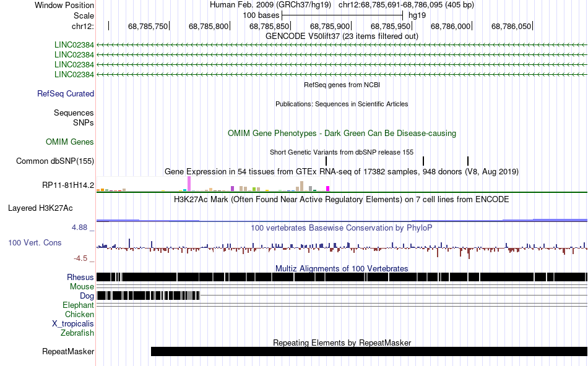Click the Sequences track label
The width and height of the screenshot is (588, 366).
point(74,113)
